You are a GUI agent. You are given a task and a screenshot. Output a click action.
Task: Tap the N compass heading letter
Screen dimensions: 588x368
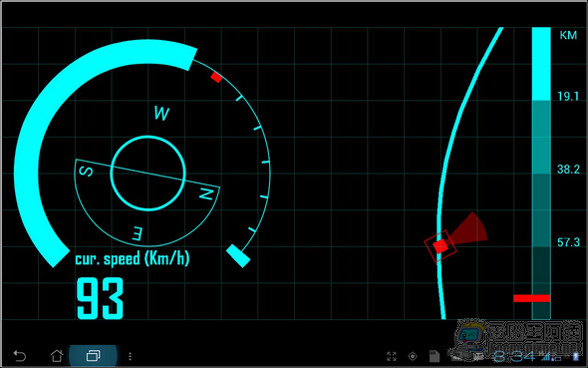point(206,193)
